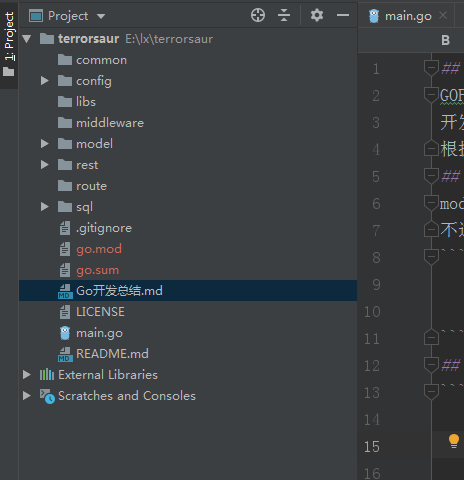Toggle fold marker on line 13
This screenshot has width=464, height=480.
[431, 392]
